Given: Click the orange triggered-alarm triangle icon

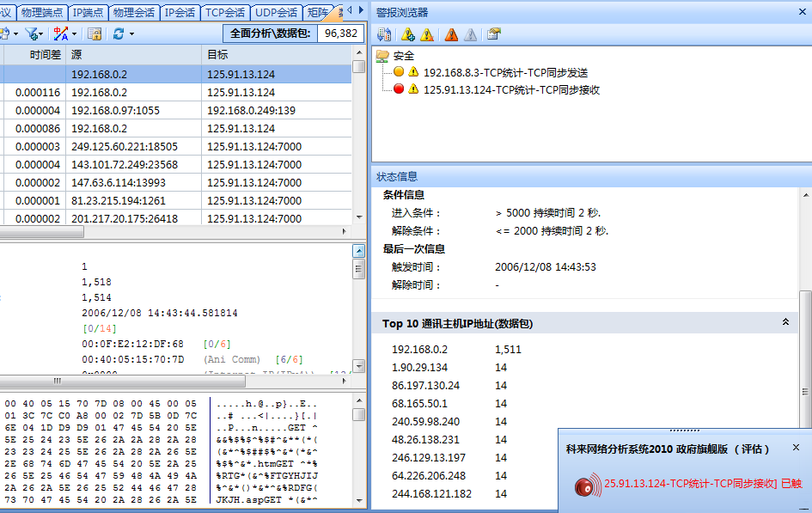Looking at the screenshot, I should coord(451,34).
